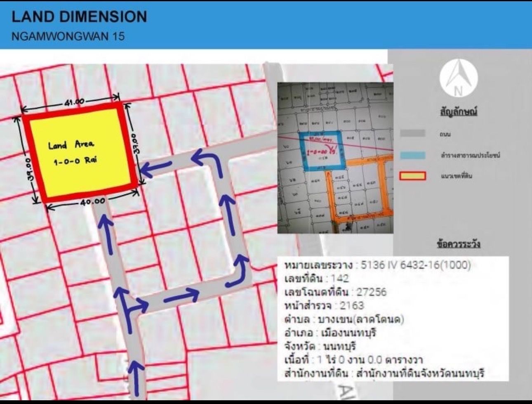Click the แนวเขตที่ดิน legend label
Image resolution: width=532 pixels, height=404 pixels.
[x=456, y=176]
